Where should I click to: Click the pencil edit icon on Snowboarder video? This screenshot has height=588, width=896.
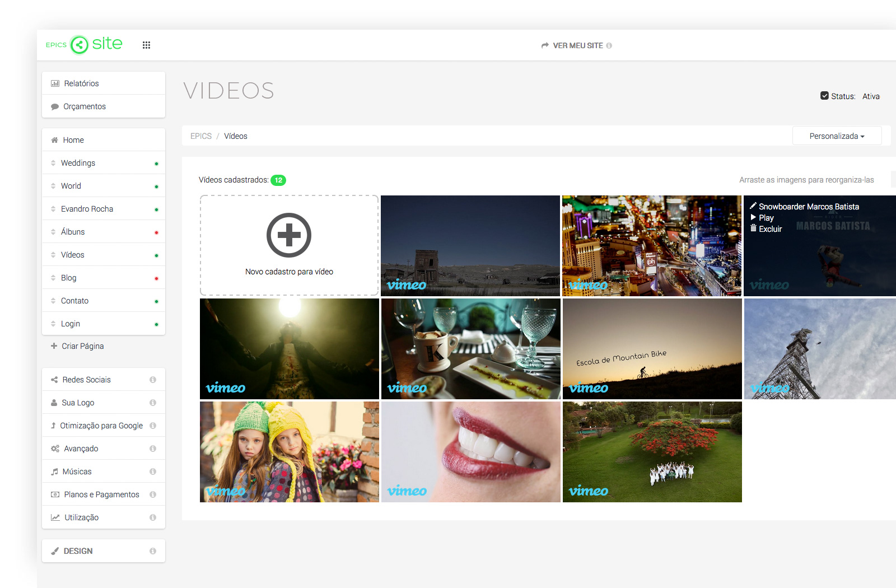(753, 206)
